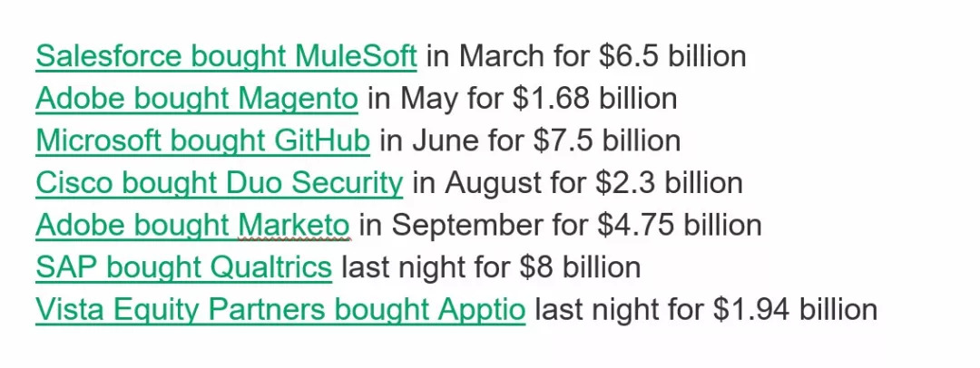Click the "$2.3 billion" Duo Security price

669,183
